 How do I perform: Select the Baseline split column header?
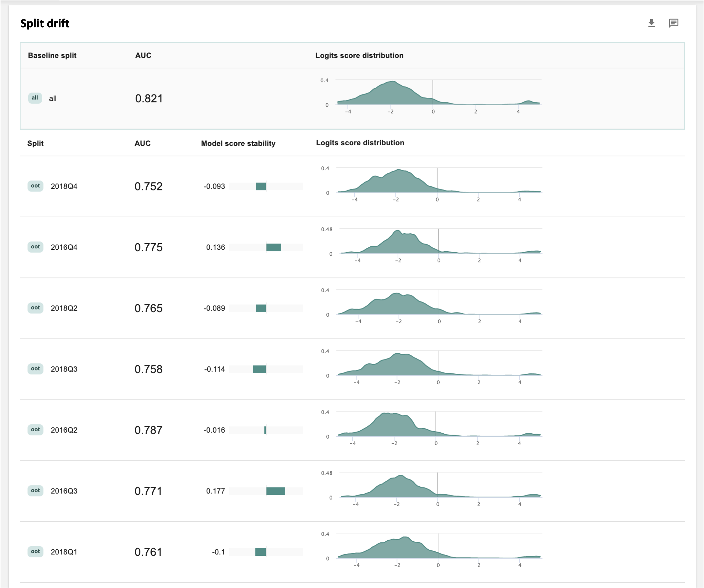click(x=52, y=55)
